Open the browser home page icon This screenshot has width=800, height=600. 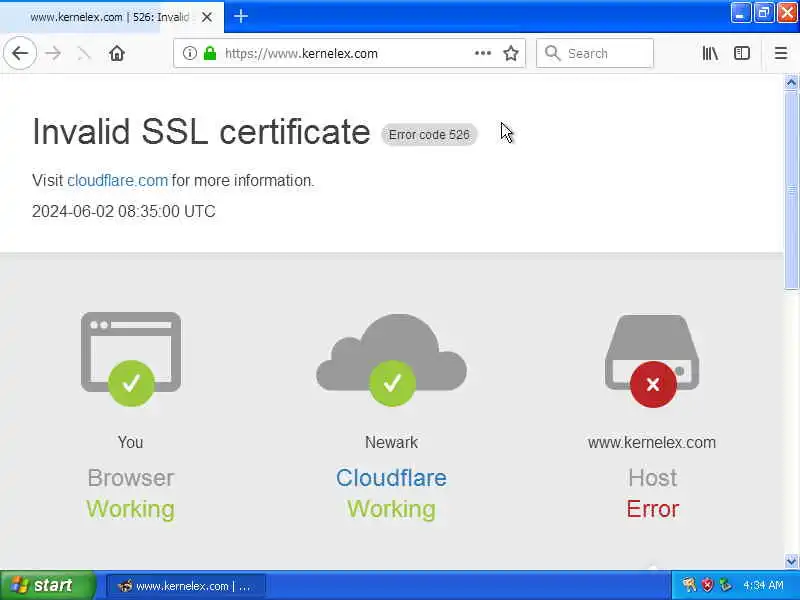117,53
